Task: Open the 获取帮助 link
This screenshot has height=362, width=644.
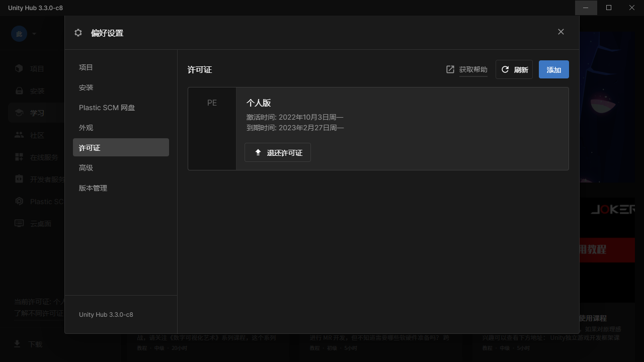Action: (x=473, y=69)
